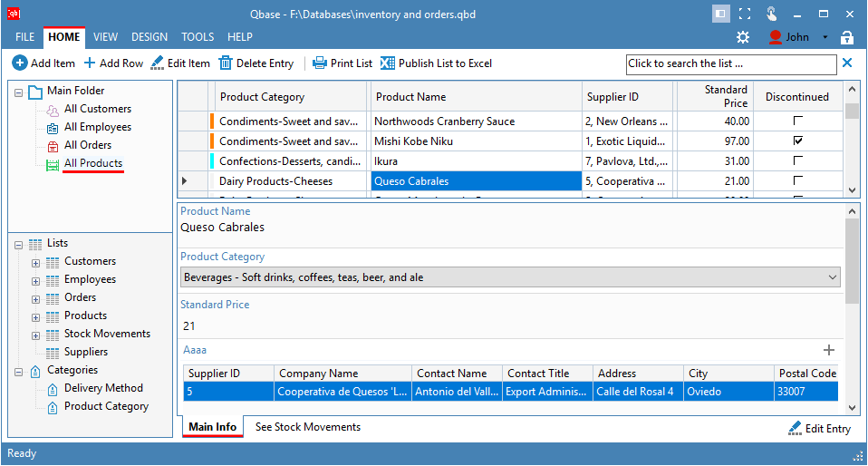Open the VIEW tab
This screenshot has width=868, height=466.
point(105,37)
